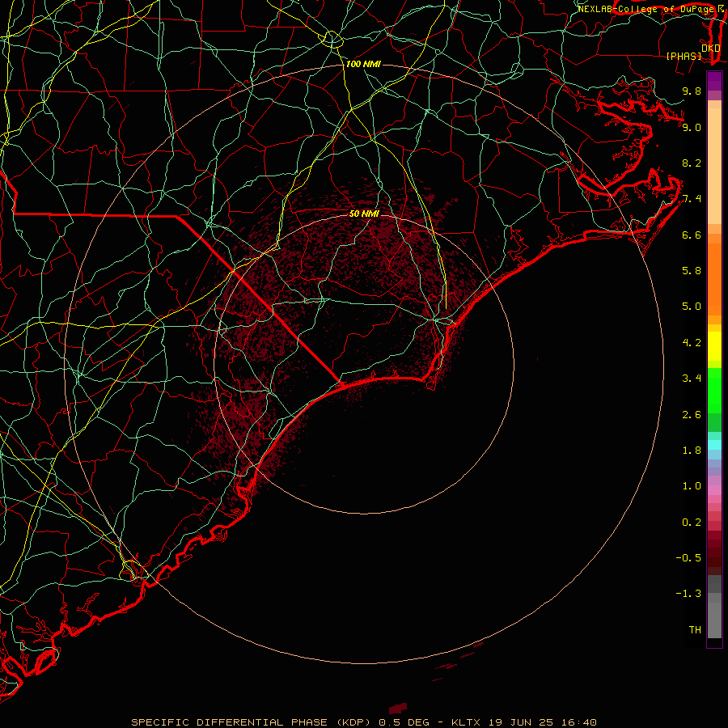The image size is (728, 728).
Task: Select the 3.4 value on the color scale
Action: pos(692,379)
